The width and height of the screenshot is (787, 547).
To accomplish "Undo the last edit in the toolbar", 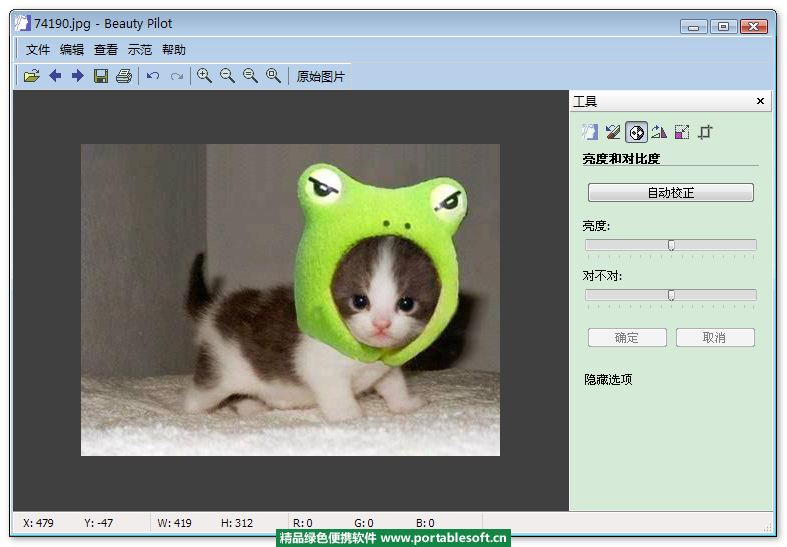I will pyautogui.click(x=153, y=76).
